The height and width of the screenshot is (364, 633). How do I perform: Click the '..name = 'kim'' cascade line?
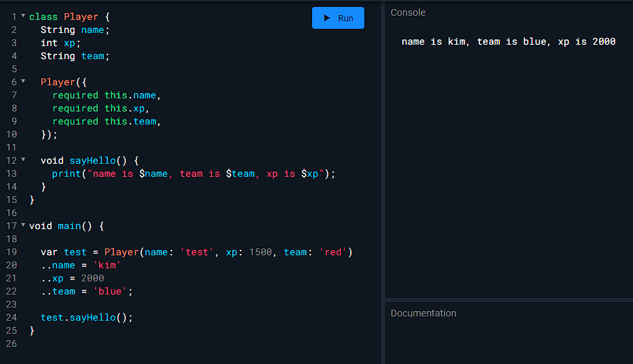pyautogui.click(x=81, y=265)
